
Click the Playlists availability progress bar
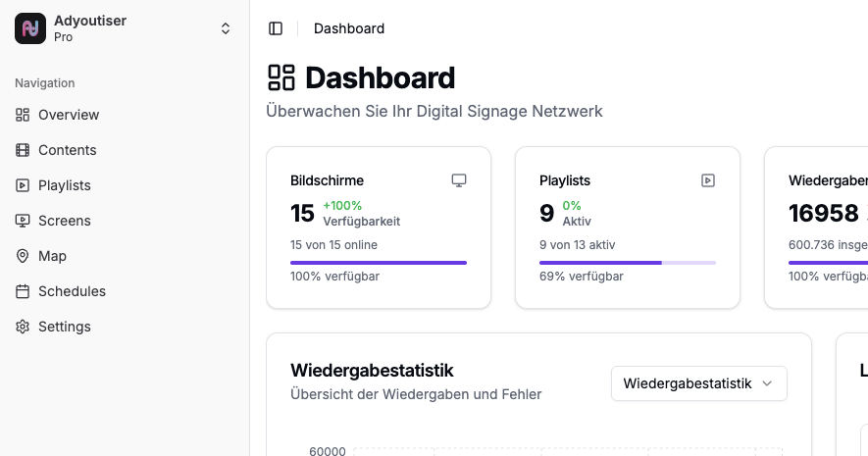[627, 263]
